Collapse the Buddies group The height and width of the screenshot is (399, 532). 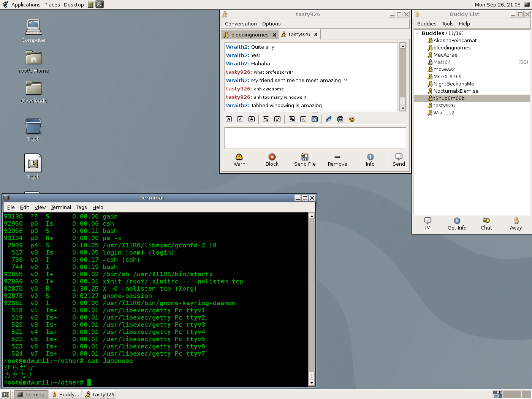[417, 33]
